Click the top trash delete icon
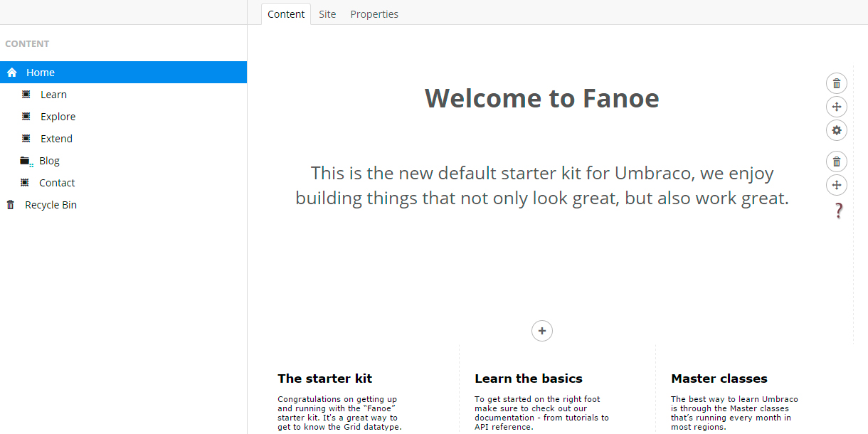868x434 pixels. point(837,83)
